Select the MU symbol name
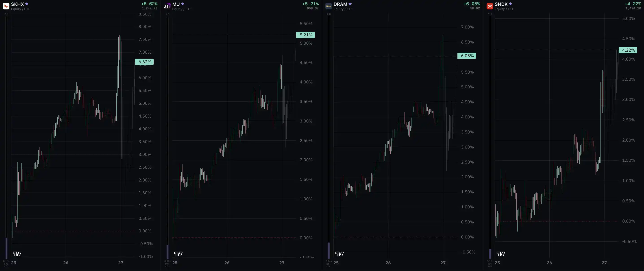 tap(176, 4)
